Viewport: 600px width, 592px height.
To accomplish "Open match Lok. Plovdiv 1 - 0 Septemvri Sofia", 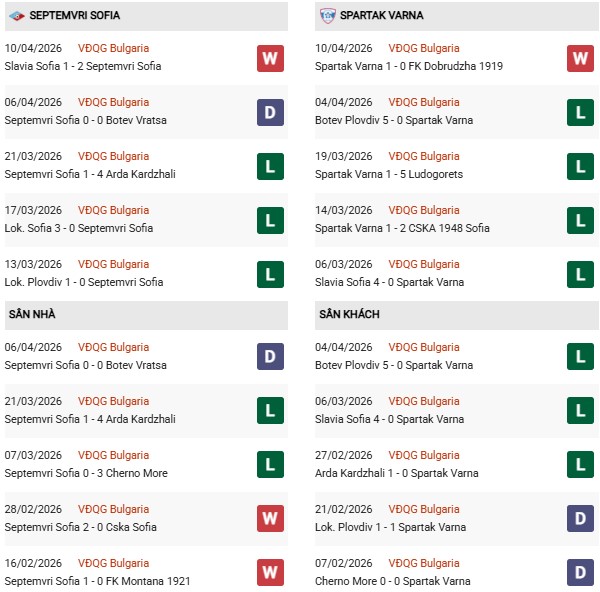I will pos(83,282).
